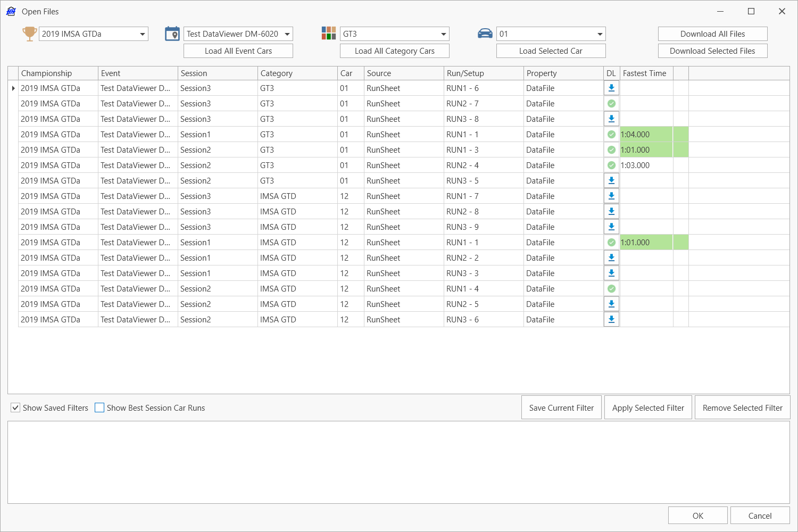Image resolution: width=798 pixels, height=532 pixels.
Task: Click Download All Files button
Action: point(713,34)
